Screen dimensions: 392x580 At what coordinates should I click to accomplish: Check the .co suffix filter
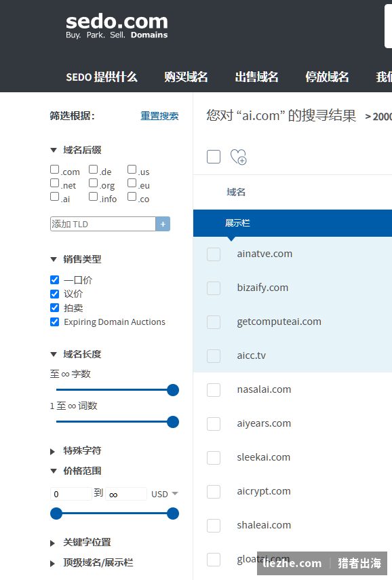tap(132, 197)
